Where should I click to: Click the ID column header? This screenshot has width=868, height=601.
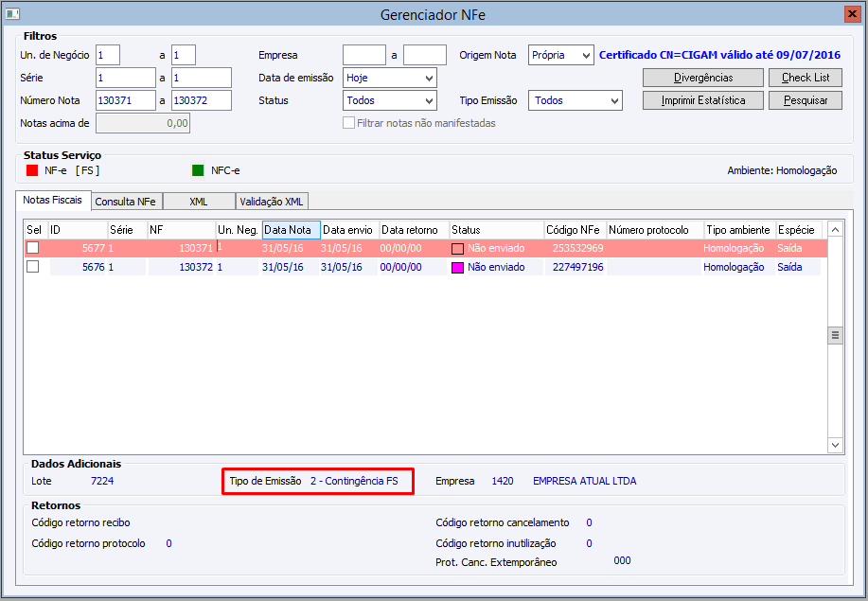click(78, 230)
